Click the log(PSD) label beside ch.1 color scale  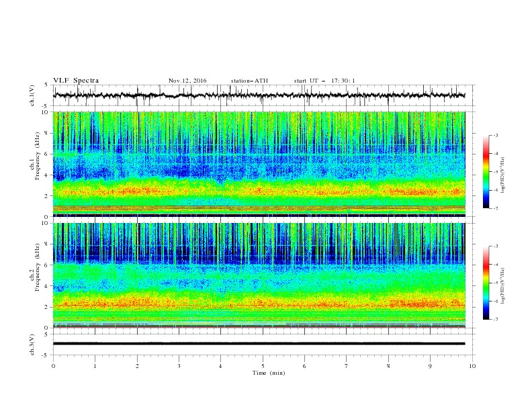pyautogui.click(x=503, y=175)
